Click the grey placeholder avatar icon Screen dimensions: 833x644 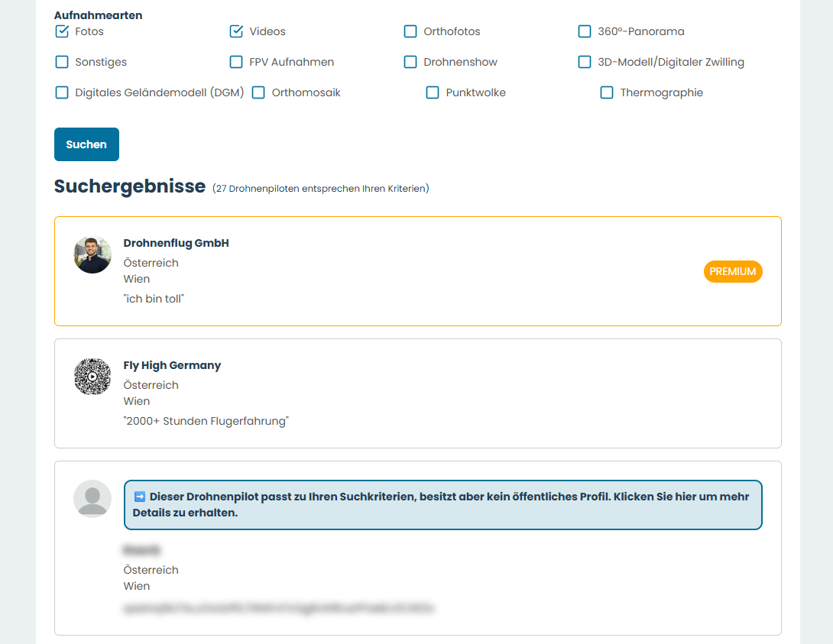(x=92, y=499)
